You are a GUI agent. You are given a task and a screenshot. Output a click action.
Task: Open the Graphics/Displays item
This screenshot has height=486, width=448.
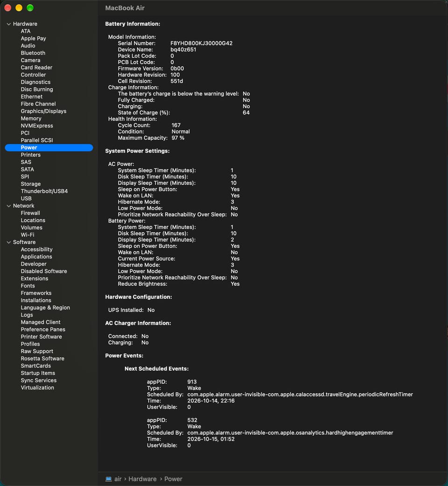(43, 111)
